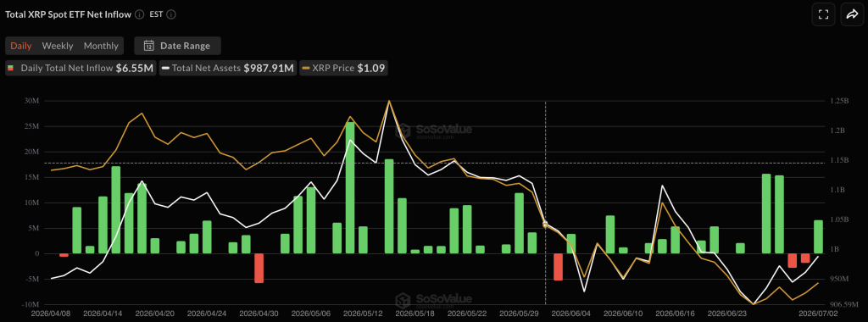Click the -10M left axis label
Image resolution: width=868 pixels, height=322 pixels.
point(31,304)
